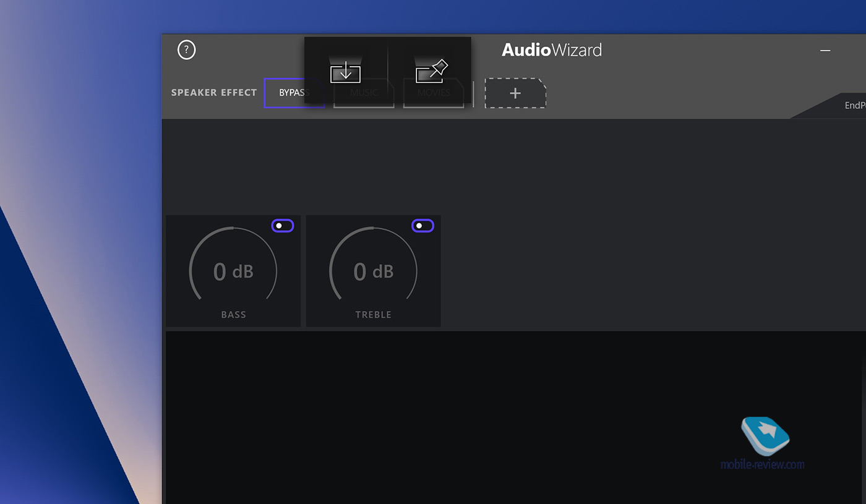Select the MOVIES speaker effect preset
Screen dimensions: 866x504
(x=434, y=93)
